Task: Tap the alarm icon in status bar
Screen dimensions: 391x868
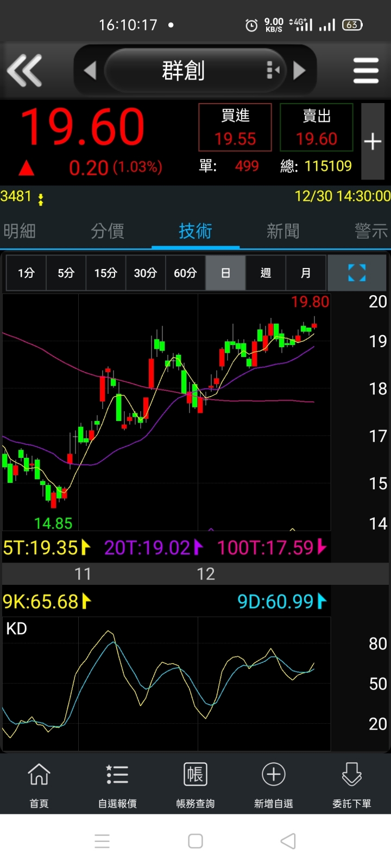Action: [x=251, y=25]
